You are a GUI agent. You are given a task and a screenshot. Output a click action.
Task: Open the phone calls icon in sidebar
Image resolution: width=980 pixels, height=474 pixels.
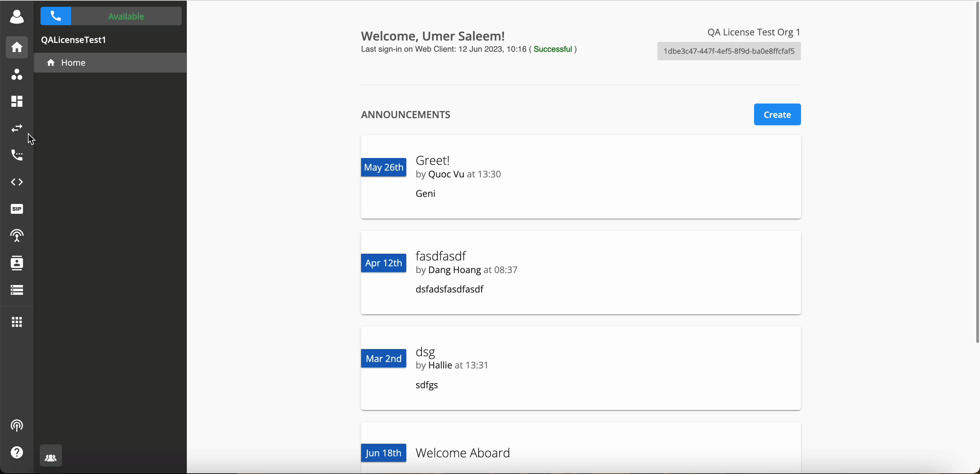pos(17,155)
